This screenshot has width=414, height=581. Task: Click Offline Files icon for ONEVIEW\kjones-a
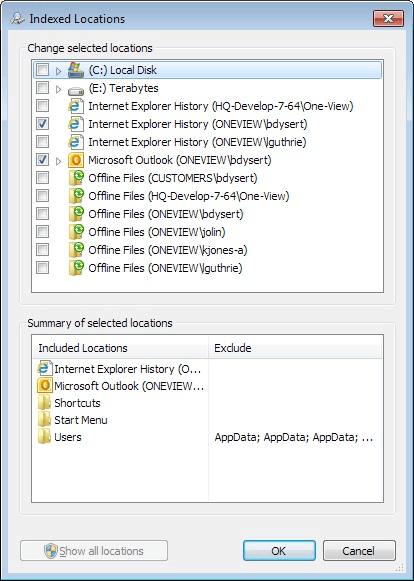(x=76, y=250)
